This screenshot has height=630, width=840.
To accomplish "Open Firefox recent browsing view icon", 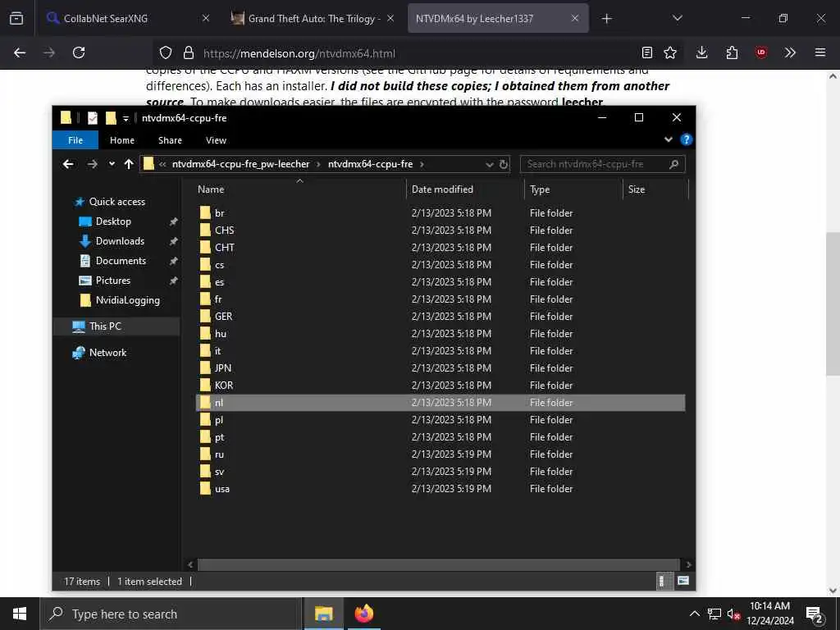I will coord(16,18).
